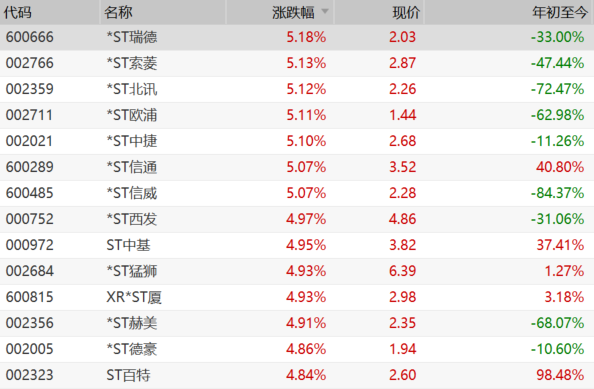
Task: Click the *ST信威 stock name
Action: coord(131,193)
